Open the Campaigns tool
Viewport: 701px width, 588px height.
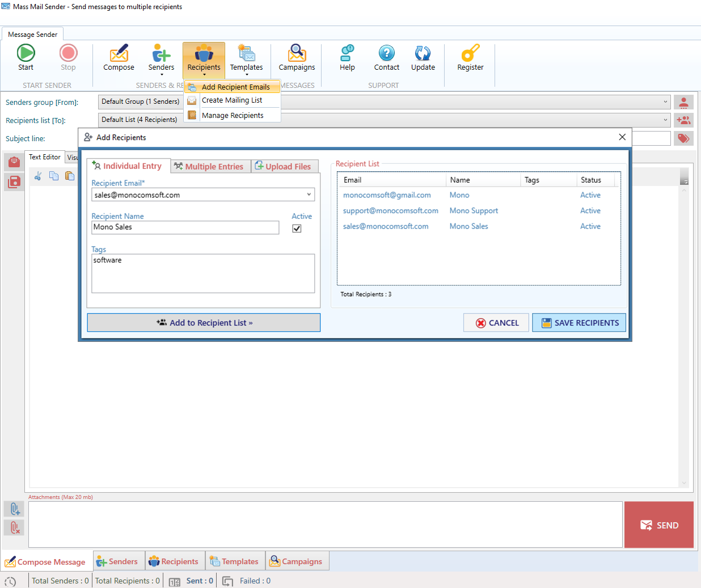click(297, 58)
